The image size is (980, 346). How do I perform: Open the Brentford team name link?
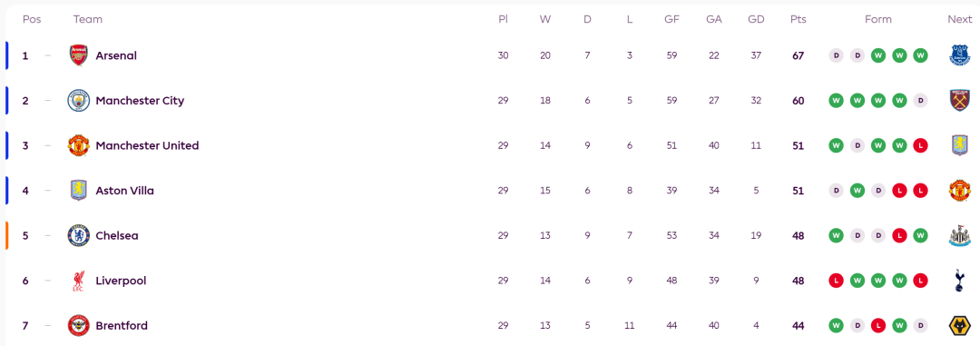tap(122, 326)
